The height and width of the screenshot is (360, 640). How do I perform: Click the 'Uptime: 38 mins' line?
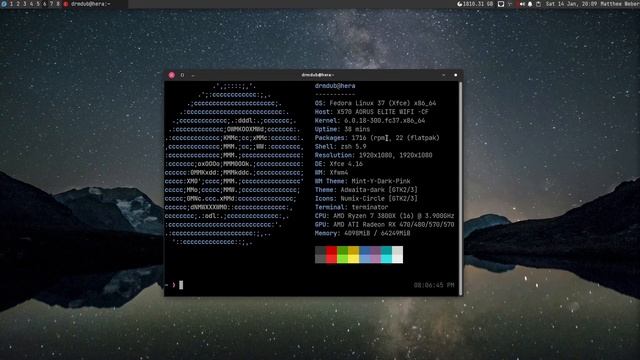click(x=342, y=129)
